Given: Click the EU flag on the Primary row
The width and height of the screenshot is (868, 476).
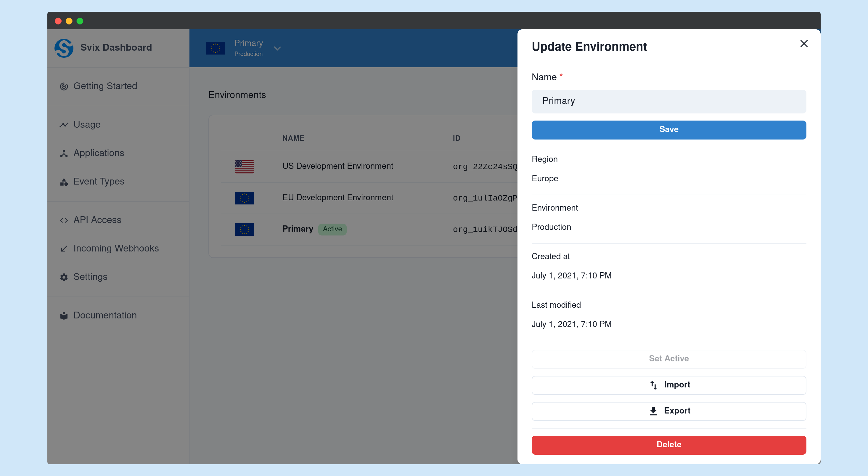Looking at the screenshot, I should tap(244, 229).
